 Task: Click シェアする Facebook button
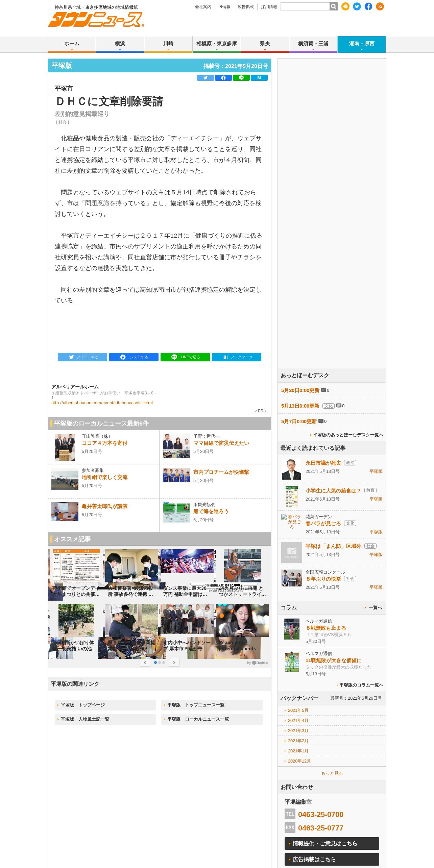pyautogui.click(x=134, y=357)
